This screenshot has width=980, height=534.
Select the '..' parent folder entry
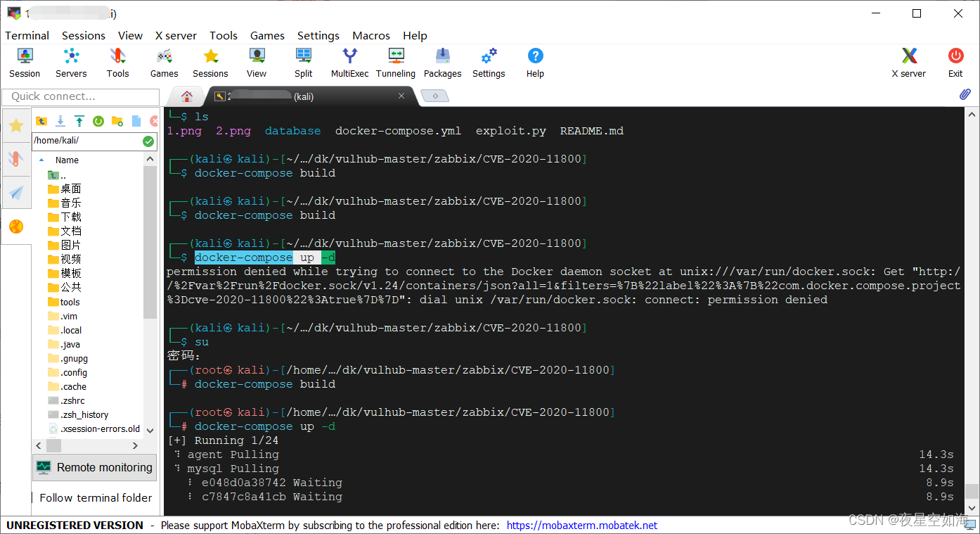pyautogui.click(x=57, y=175)
